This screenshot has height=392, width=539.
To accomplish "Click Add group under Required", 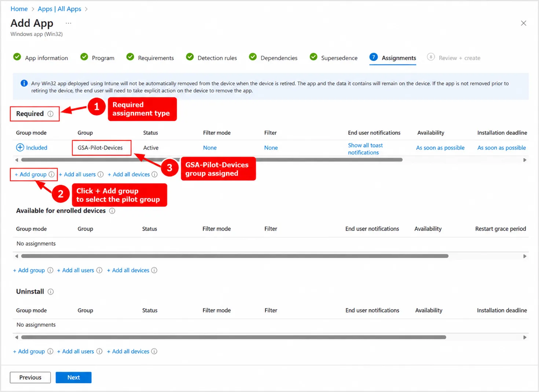I will click(x=31, y=174).
